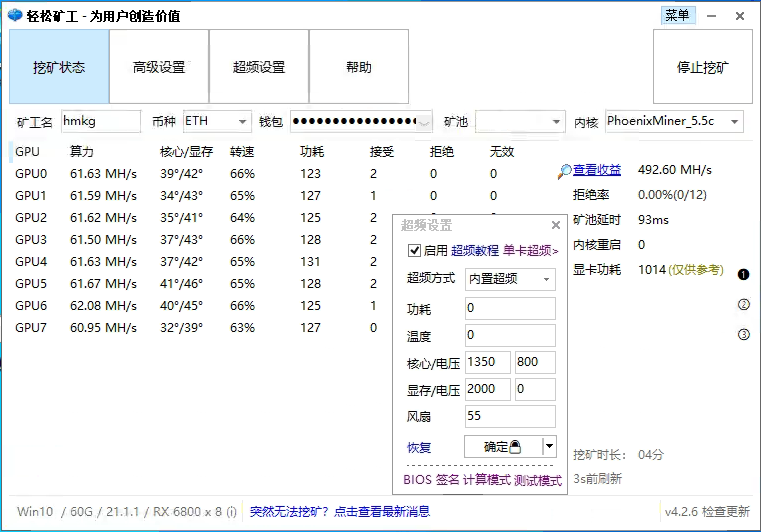The width and height of the screenshot is (761, 532).
Task: Select page indicator number 3
Action: click(x=743, y=335)
